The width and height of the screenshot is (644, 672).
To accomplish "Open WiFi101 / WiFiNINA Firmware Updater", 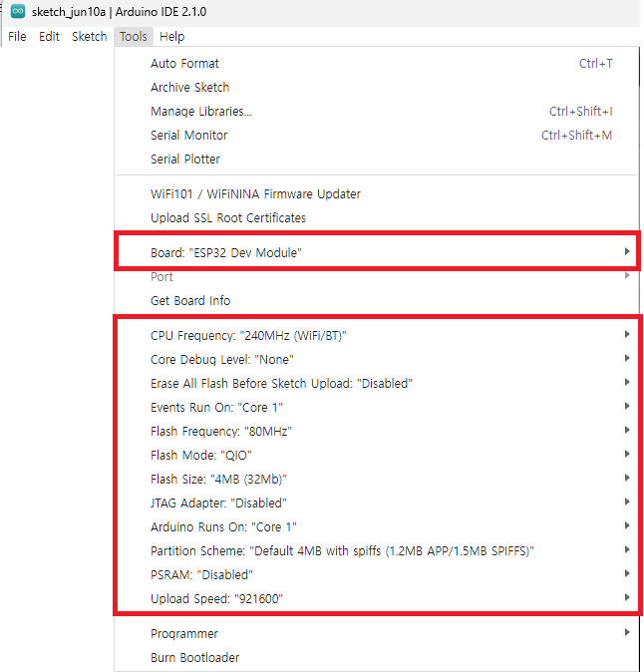I will pyautogui.click(x=376, y=194).
